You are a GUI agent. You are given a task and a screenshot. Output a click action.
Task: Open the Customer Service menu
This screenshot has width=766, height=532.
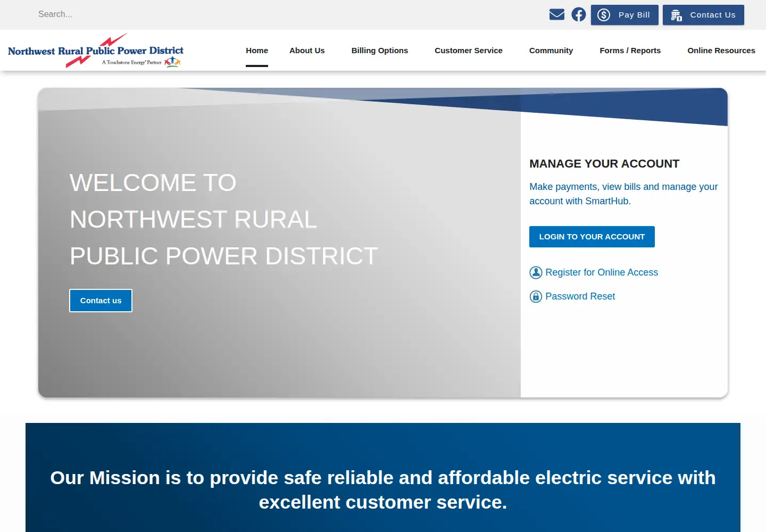[469, 51]
